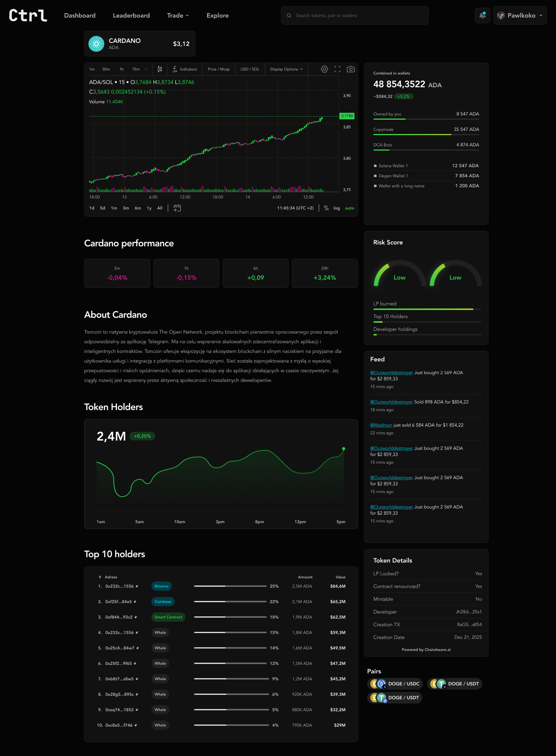Open the Pawlkoko account dropdown

520,15
